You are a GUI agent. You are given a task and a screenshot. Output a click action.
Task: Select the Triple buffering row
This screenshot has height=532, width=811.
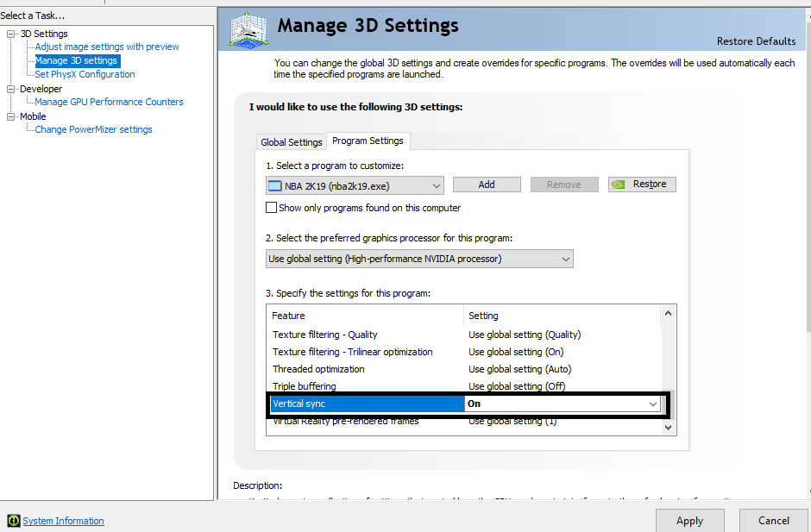click(x=465, y=385)
